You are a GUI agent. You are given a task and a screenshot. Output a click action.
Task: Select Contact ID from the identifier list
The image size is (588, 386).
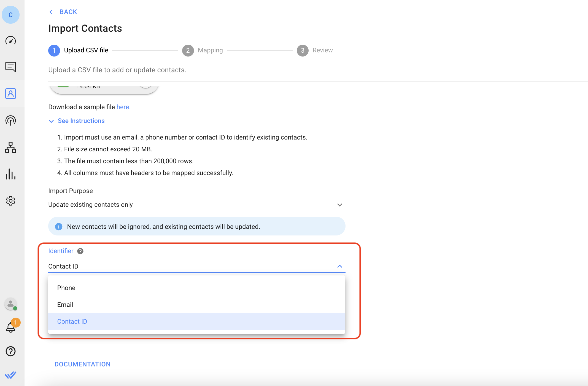coord(72,321)
